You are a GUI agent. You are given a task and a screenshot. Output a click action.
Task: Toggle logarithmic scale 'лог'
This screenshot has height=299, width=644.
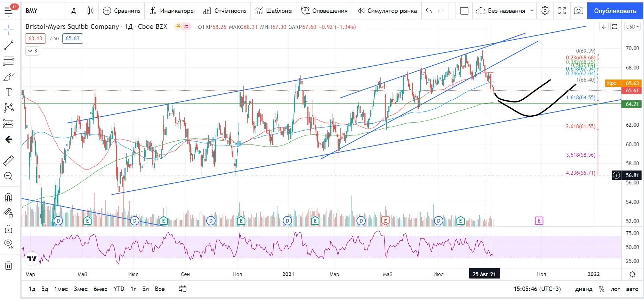(x=615, y=289)
